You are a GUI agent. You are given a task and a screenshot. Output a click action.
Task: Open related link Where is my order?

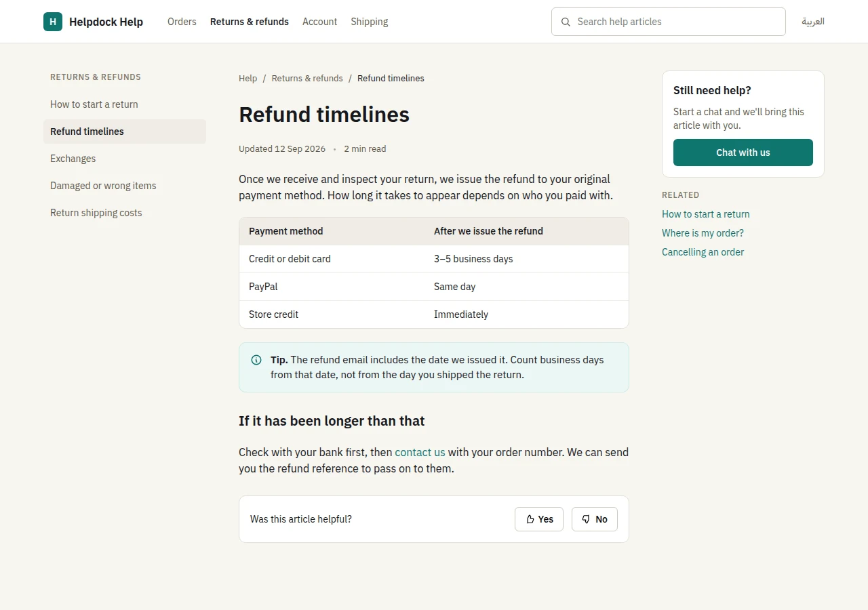click(x=703, y=233)
